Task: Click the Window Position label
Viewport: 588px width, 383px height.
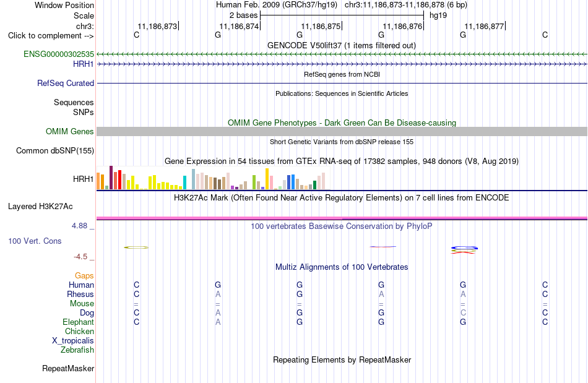Action: (x=64, y=5)
